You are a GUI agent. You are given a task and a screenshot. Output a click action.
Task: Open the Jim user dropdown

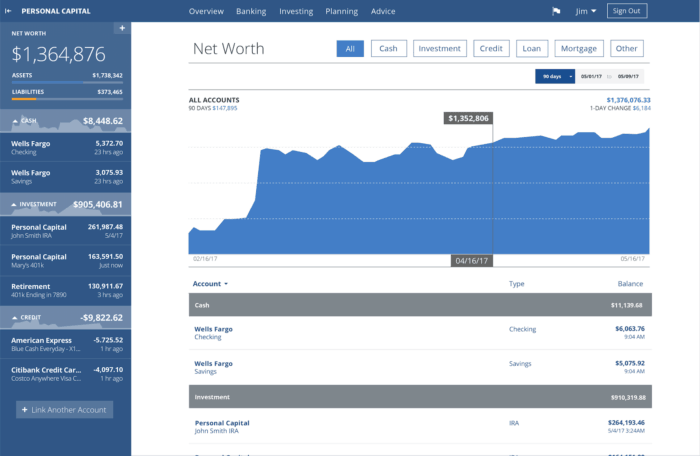[x=586, y=11]
